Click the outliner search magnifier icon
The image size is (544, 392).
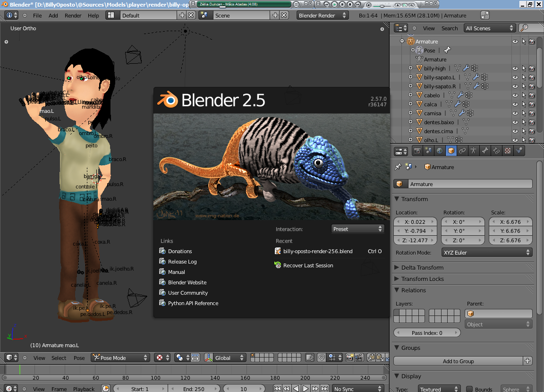525,28
